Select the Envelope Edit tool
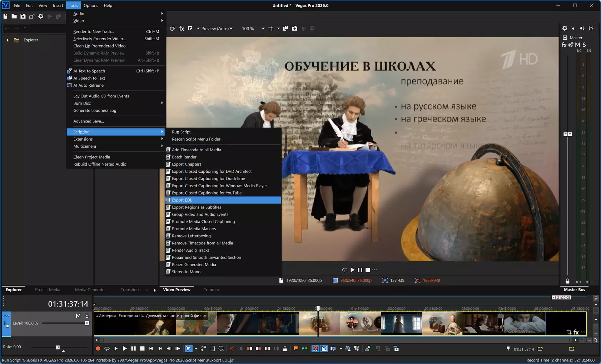The height and width of the screenshot is (364, 601). (203, 349)
